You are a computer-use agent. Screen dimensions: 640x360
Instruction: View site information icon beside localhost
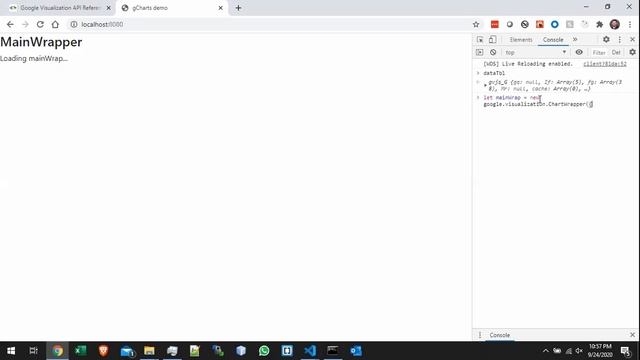point(74,24)
